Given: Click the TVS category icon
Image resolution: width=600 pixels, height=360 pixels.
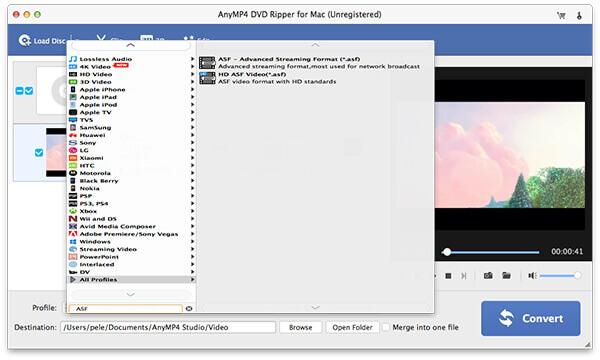Looking at the screenshot, I should pos(73,120).
